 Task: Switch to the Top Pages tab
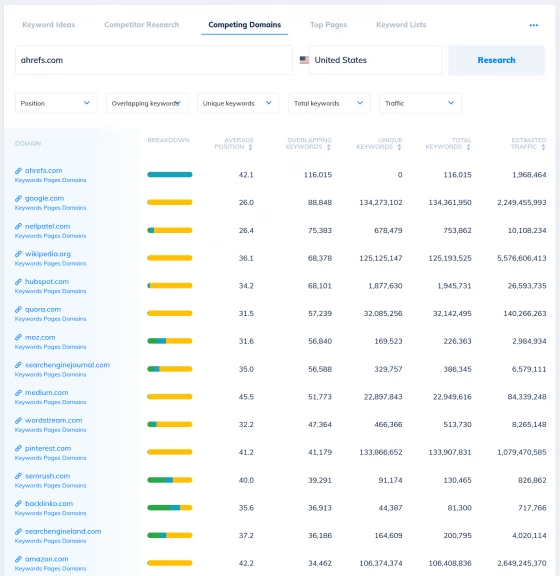pos(329,25)
